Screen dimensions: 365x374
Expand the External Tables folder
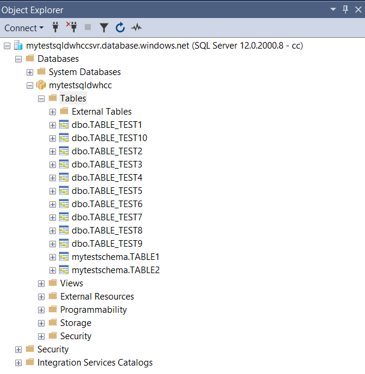tap(52, 112)
